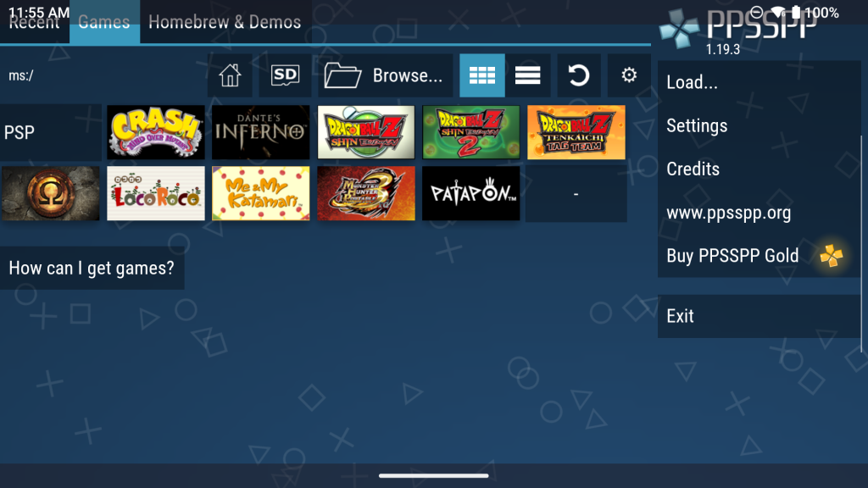Switch to Homebrew & Demos tab
The width and height of the screenshot is (868, 488).
point(225,21)
